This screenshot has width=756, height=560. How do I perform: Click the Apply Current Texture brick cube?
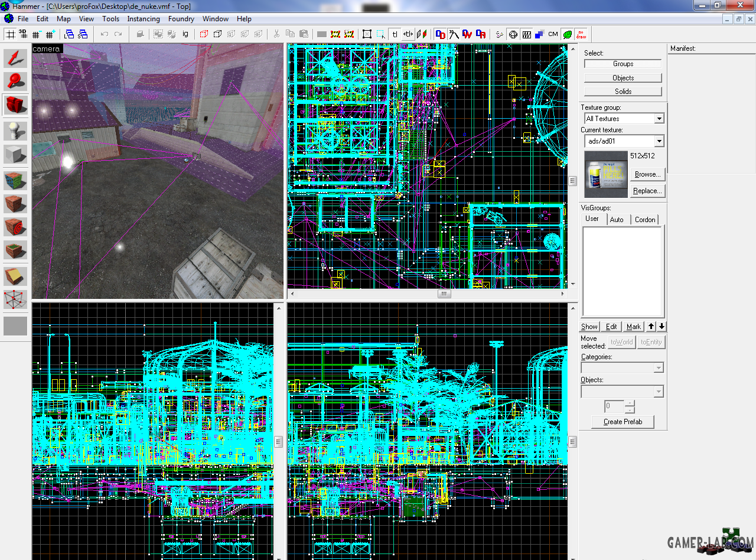coord(16,204)
